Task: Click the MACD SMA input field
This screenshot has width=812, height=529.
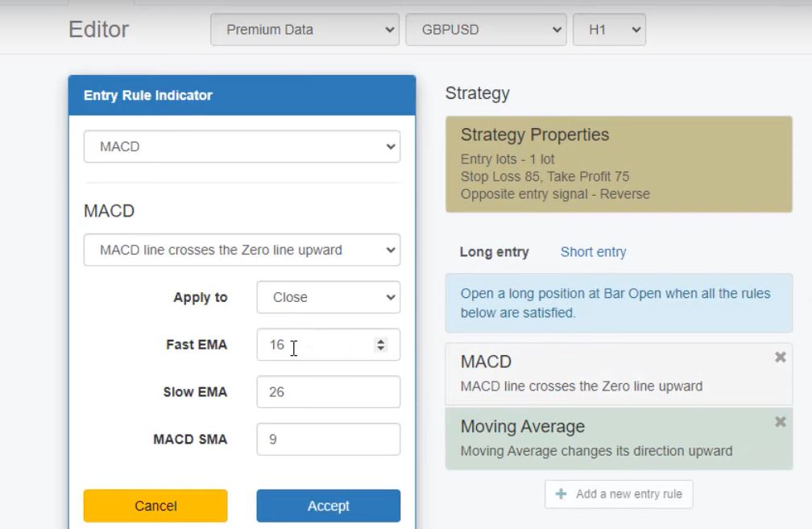Action: [x=328, y=440]
